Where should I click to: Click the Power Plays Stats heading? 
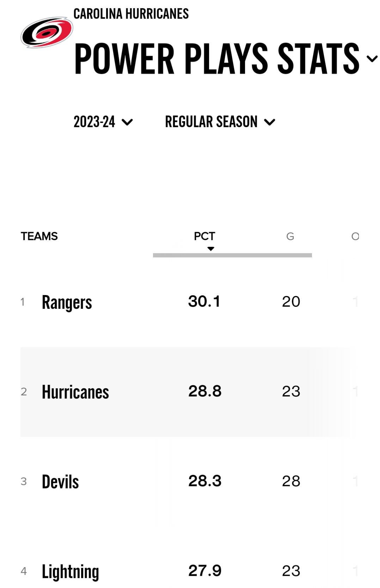[216, 58]
